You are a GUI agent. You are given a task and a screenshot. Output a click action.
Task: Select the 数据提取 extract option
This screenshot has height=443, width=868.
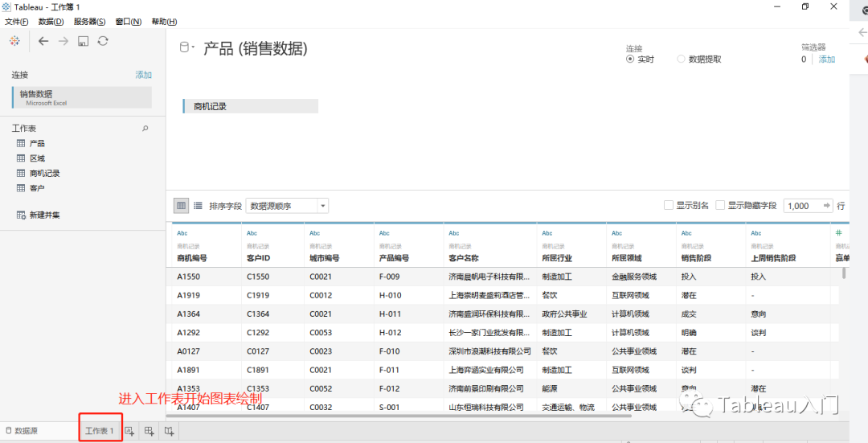pyautogui.click(x=681, y=59)
